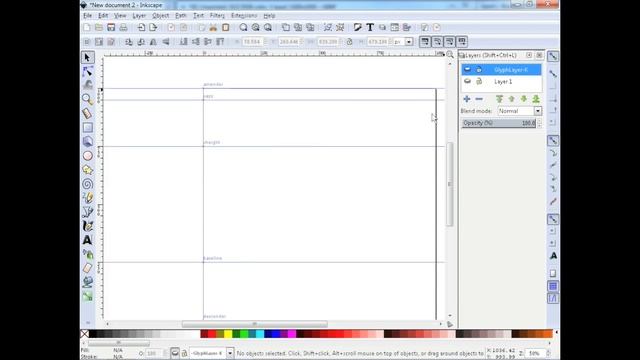Open the Edit menu
The height and width of the screenshot is (360, 640).
[103, 16]
